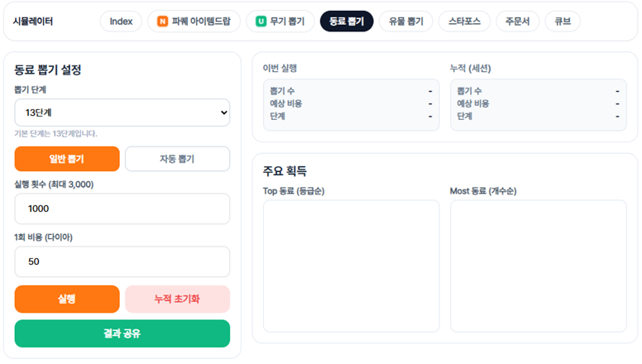
Task: Expand the 뽑기 단계 dropdown showing 13단계
Action: pos(122,113)
